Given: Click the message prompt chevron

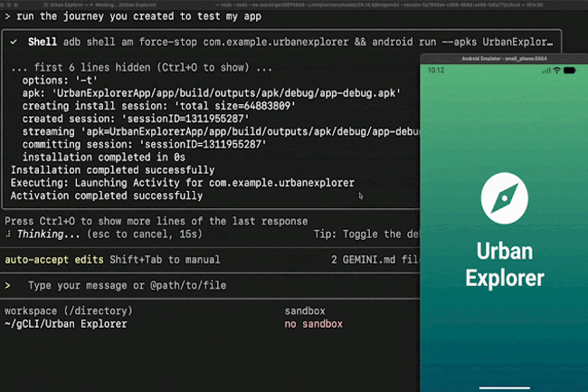Looking at the screenshot, I should pyautogui.click(x=8, y=286).
